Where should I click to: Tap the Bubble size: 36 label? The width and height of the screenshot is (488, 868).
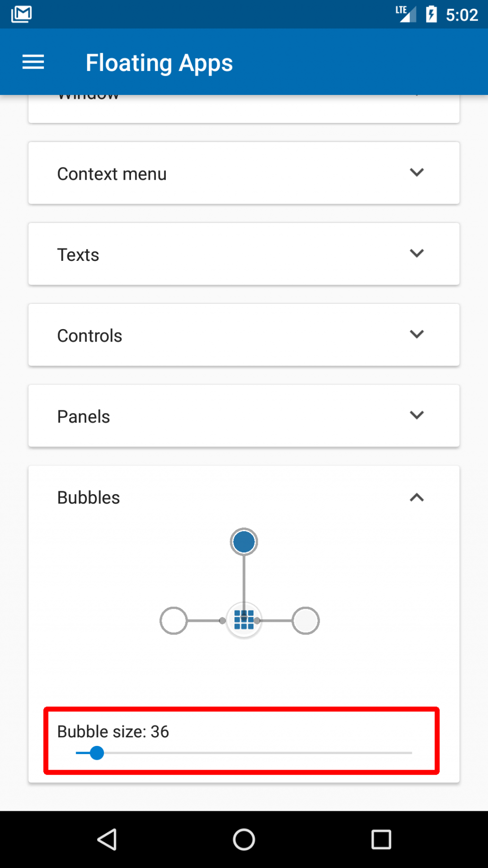pos(113,732)
